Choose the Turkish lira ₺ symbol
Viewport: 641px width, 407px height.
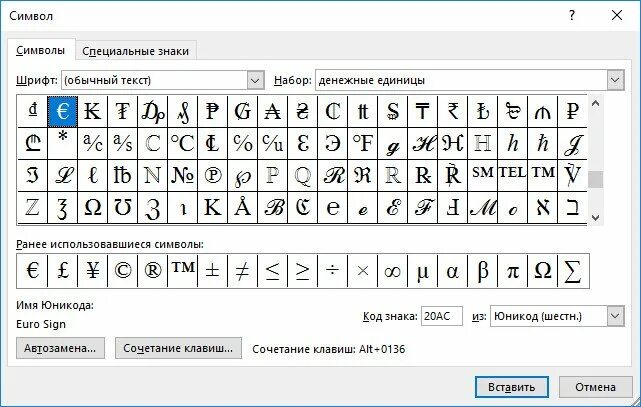pyautogui.click(x=482, y=112)
